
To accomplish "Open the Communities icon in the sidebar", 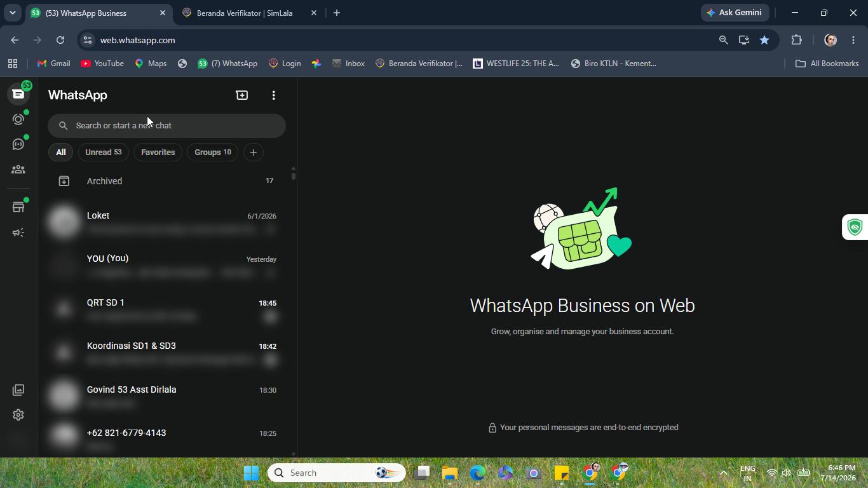I will point(18,170).
